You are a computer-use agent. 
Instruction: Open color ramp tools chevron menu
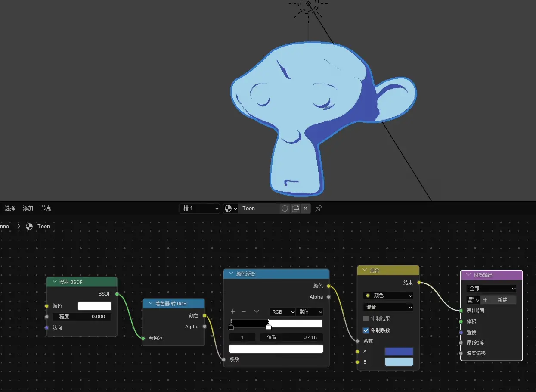coord(257,311)
